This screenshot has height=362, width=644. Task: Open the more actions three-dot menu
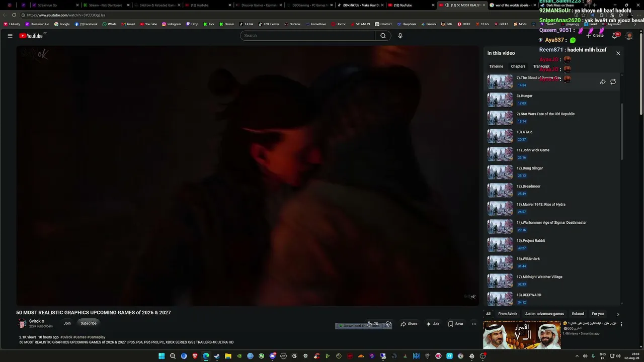coord(474,324)
